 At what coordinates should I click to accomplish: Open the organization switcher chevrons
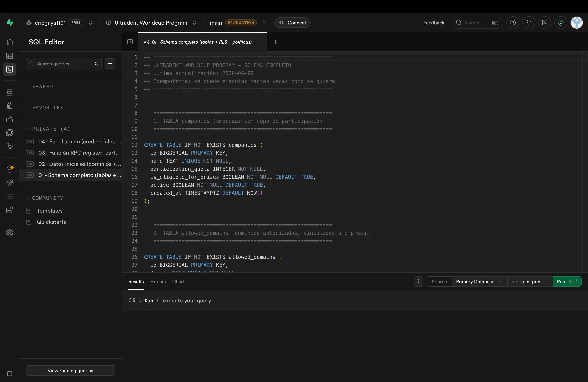91,23
